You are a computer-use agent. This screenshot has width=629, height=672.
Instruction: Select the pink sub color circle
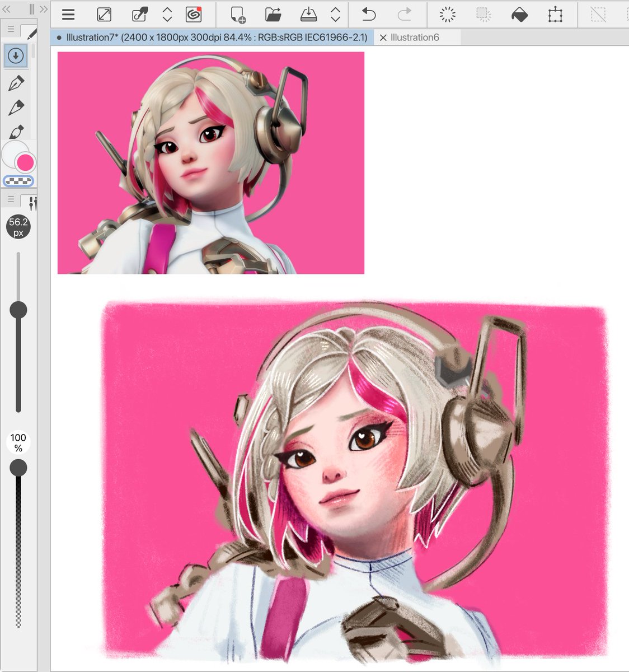pyautogui.click(x=25, y=163)
